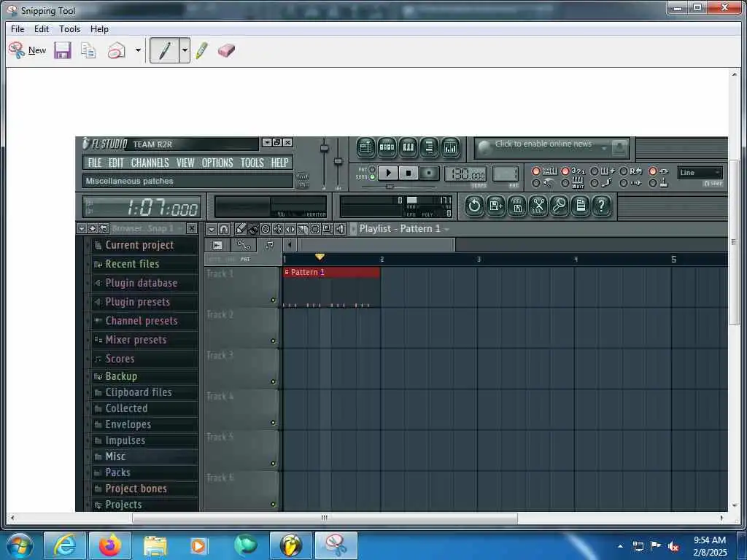Viewport: 747px width, 560px height.
Task: Click the browser reread arrow icon
Action: coord(104,228)
